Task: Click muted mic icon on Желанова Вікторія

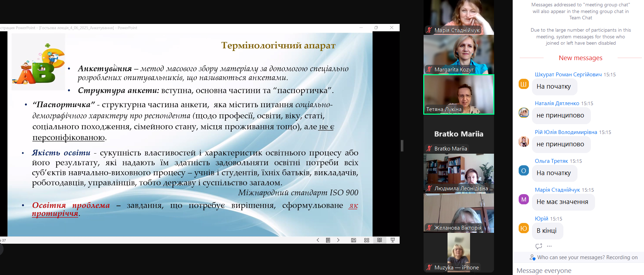Action: [x=429, y=228]
